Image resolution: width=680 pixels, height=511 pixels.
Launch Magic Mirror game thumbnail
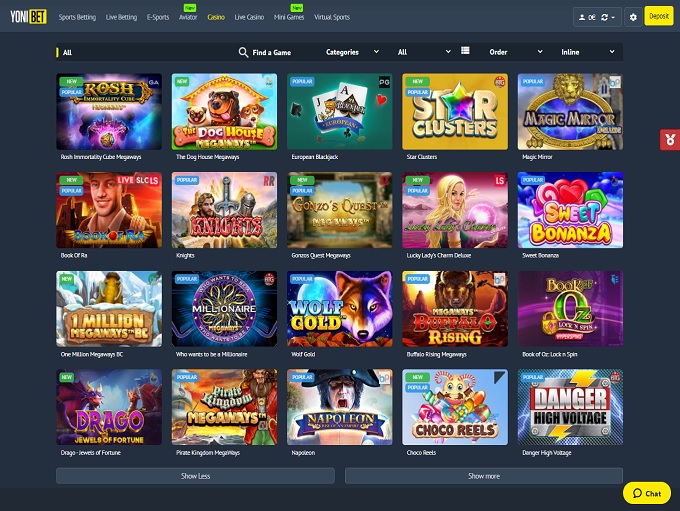[x=570, y=111]
